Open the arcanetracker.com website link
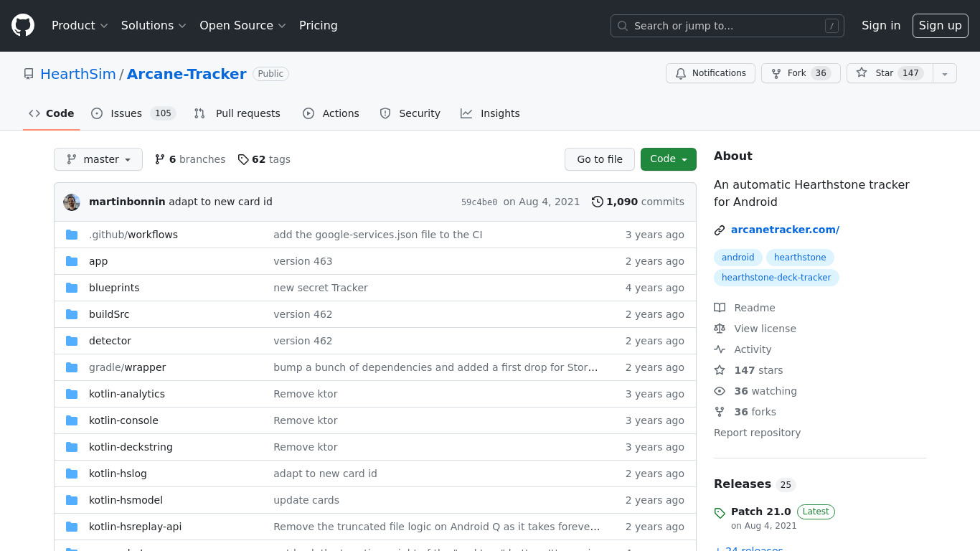 coord(785,230)
